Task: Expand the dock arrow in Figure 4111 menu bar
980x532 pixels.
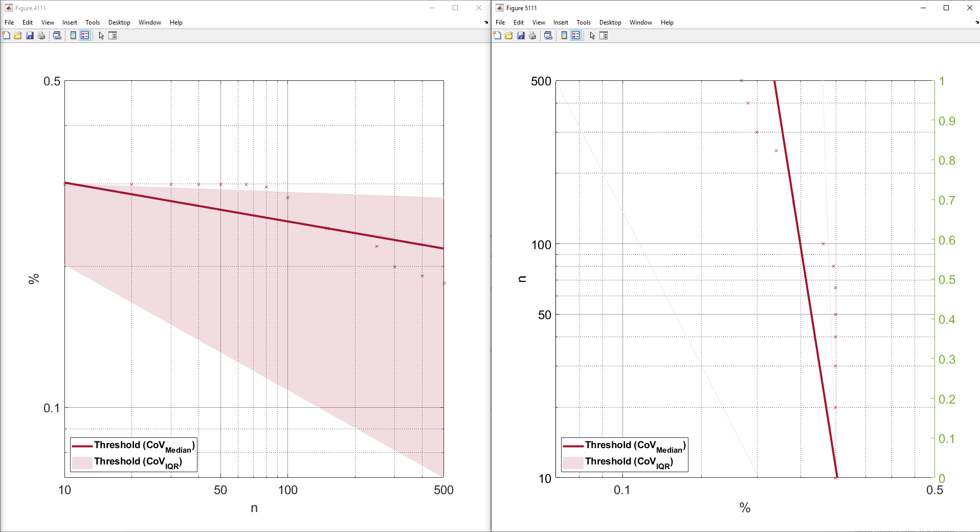Action: pos(486,23)
